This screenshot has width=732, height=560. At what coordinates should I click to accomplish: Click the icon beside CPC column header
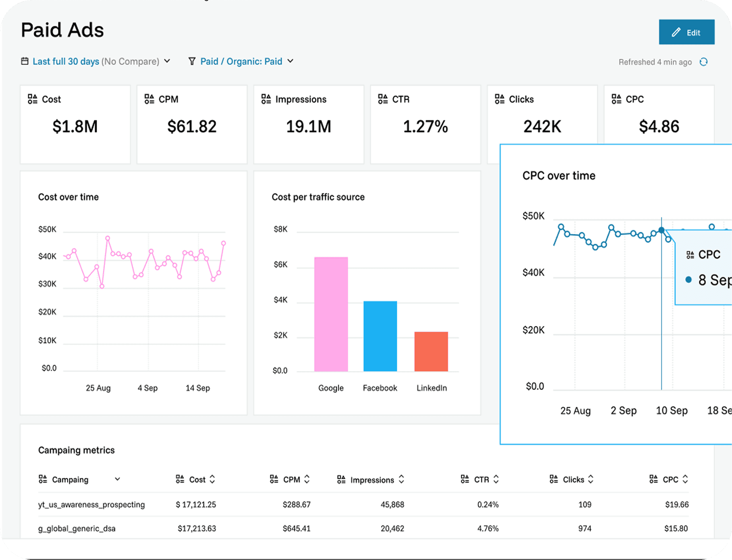[653, 479]
